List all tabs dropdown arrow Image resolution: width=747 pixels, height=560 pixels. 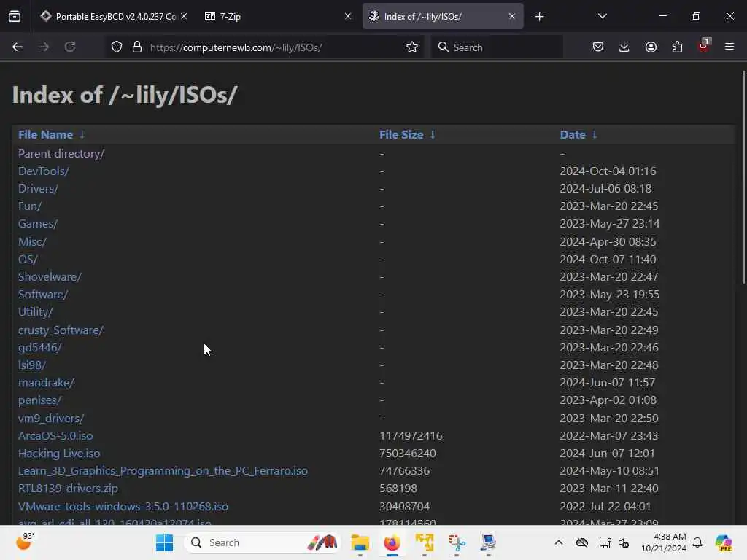[602, 17]
